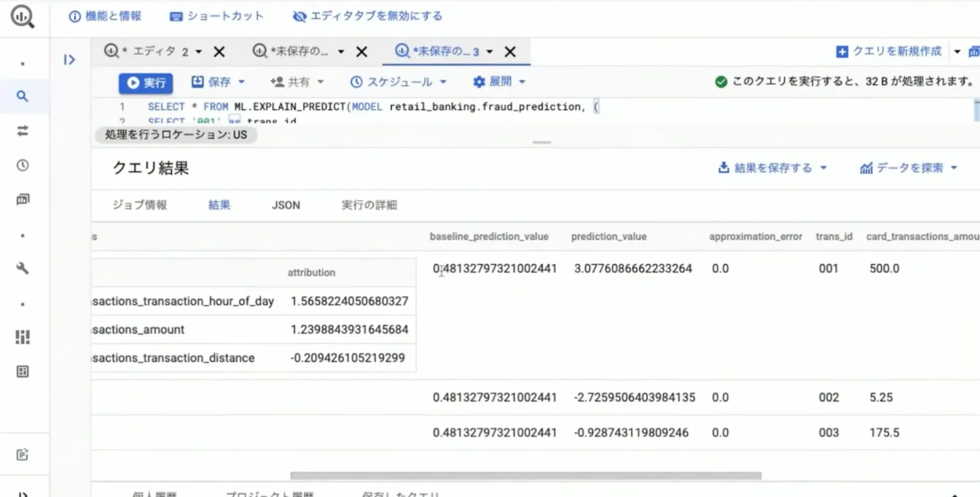Close the second *未保存の tab

(x=362, y=52)
